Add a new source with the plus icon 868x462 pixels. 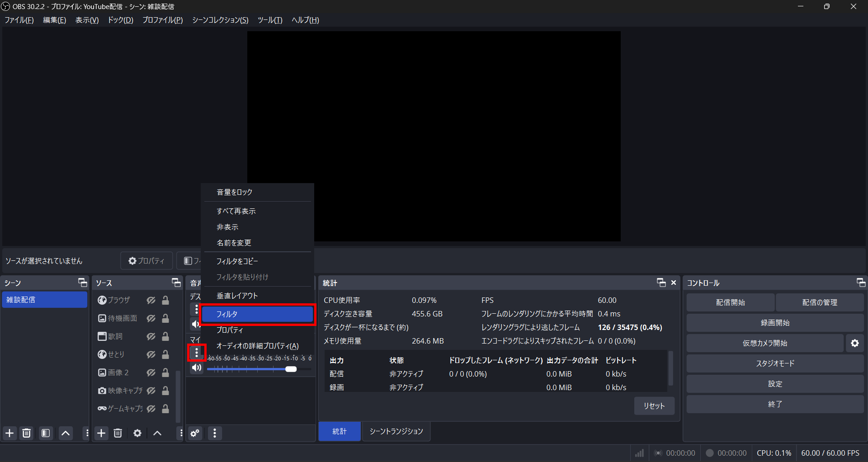pos(101,433)
